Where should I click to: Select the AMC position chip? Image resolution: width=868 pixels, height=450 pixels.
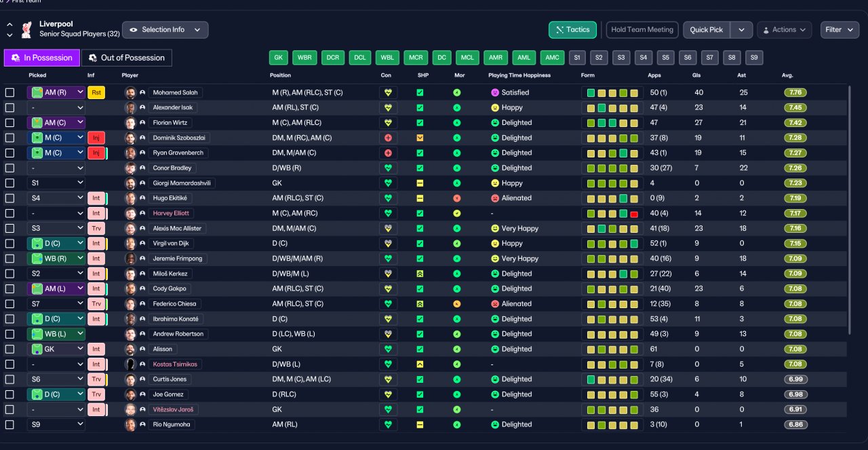click(553, 58)
